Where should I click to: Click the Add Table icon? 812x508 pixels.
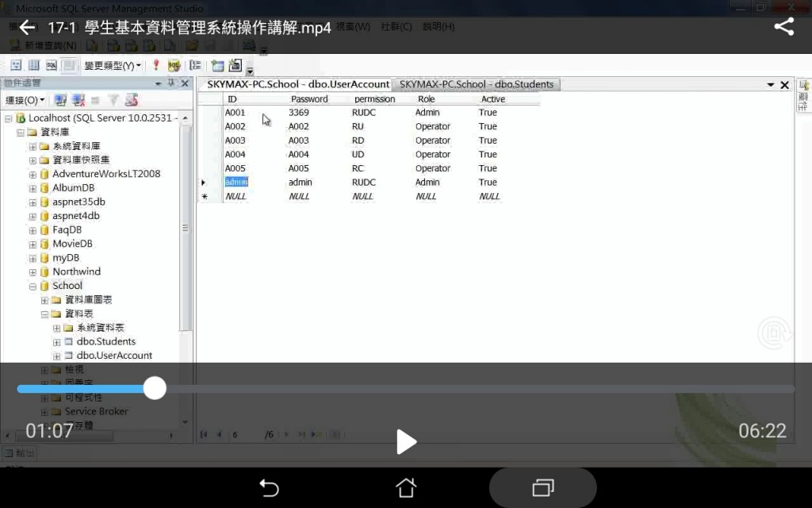[217, 65]
